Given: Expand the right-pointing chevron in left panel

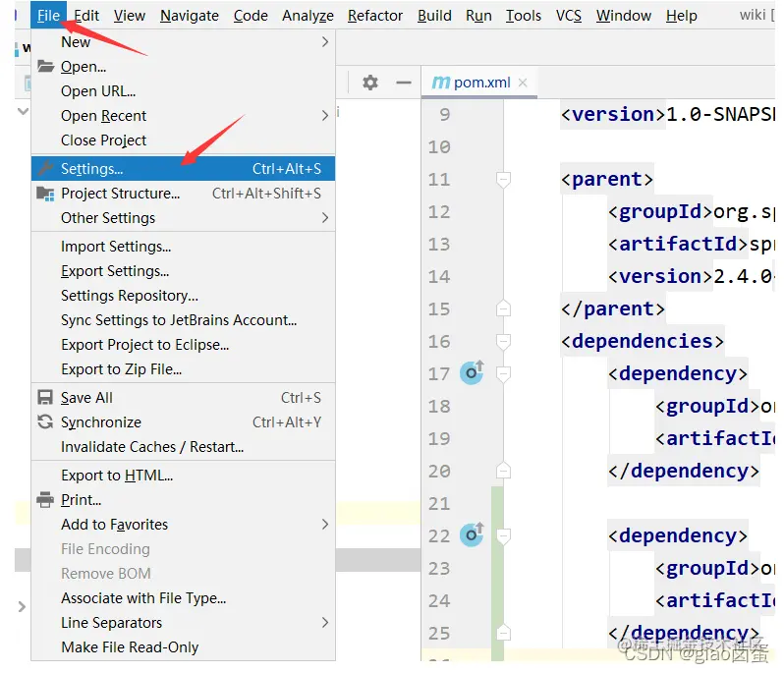Looking at the screenshot, I should tap(22, 606).
